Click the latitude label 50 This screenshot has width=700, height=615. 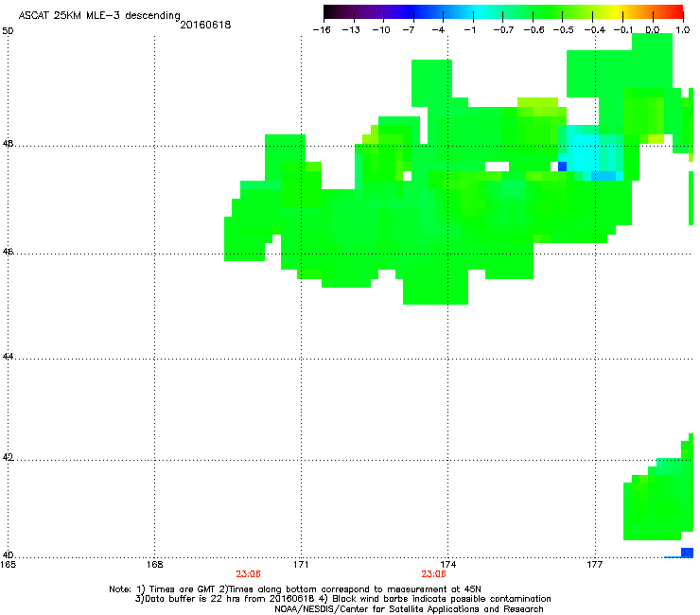(8, 31)
